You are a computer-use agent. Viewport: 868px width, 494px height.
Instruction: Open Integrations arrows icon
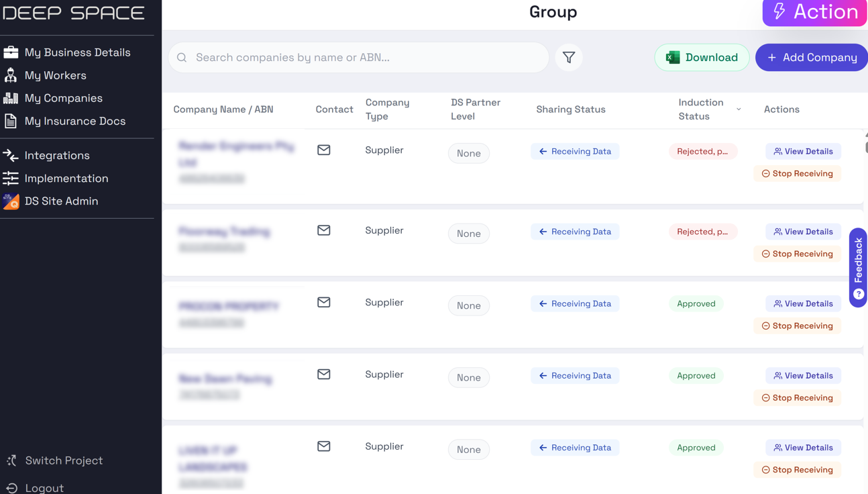11,155
